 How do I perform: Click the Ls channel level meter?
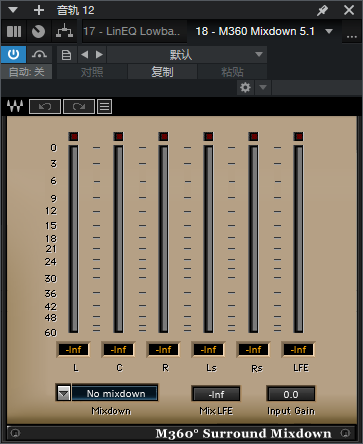pyautogui.click(x=209, y=239)
